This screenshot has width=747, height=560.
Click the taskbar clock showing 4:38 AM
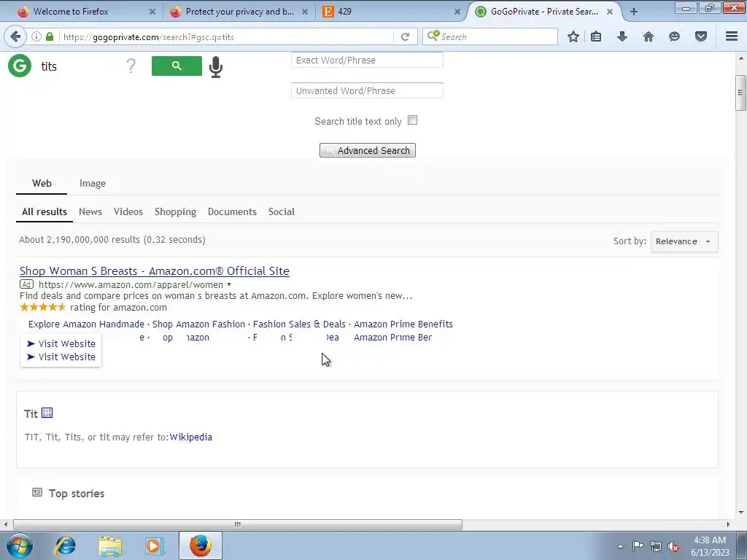point(710,546)
